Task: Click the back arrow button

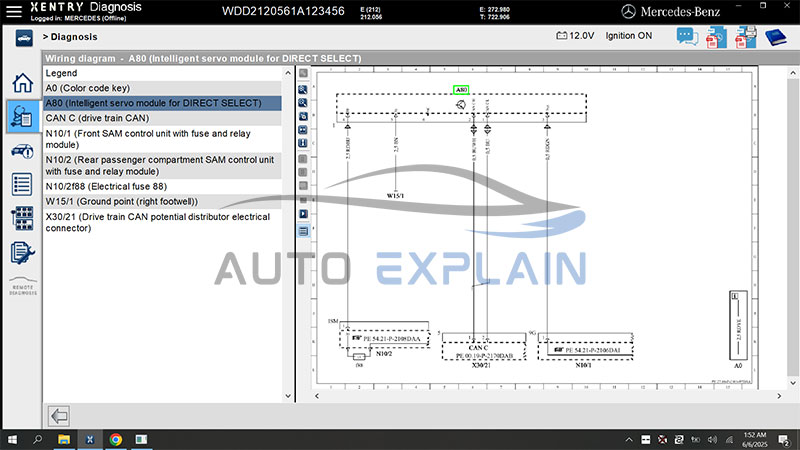Action: (x=59, y=416)
